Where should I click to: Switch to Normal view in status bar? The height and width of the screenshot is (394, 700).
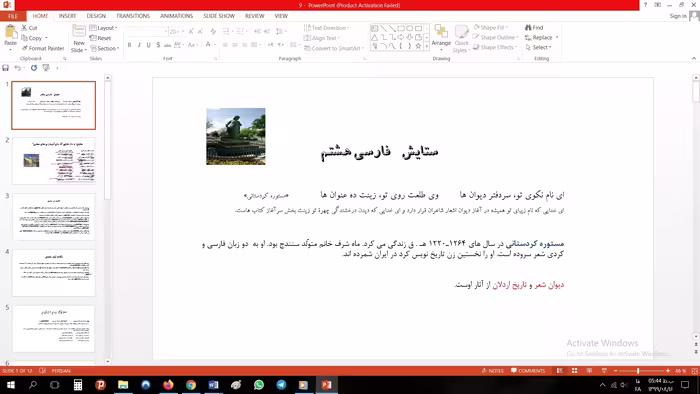[x=560, y=371]
